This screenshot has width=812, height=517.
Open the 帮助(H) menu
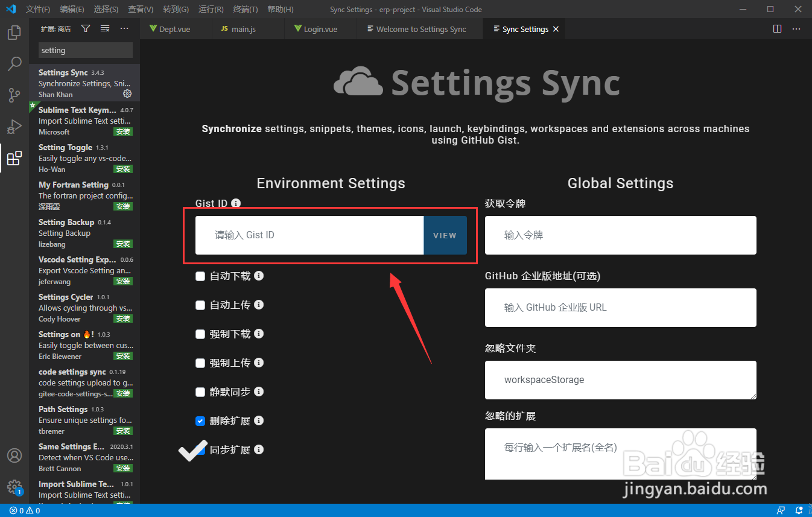280,9
